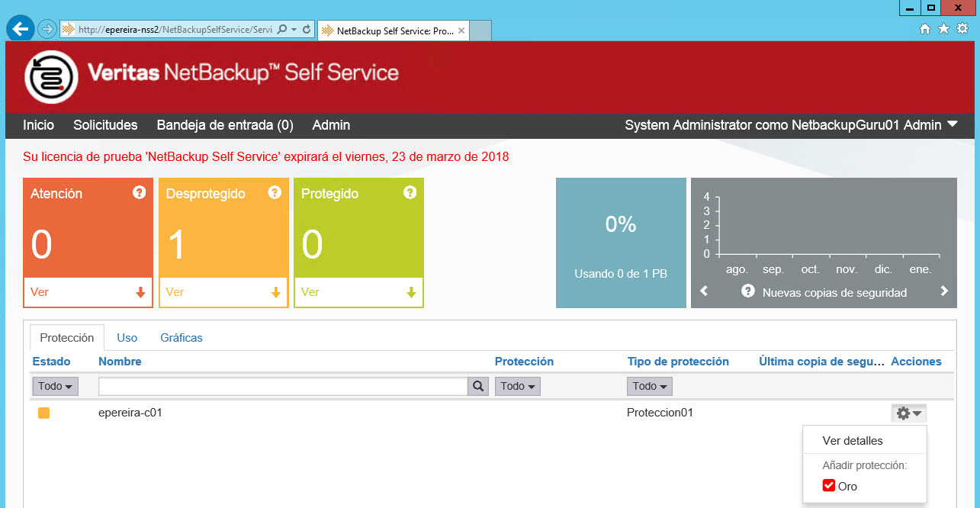
Task: Open the browser home icon
Action: coord(925,28)
